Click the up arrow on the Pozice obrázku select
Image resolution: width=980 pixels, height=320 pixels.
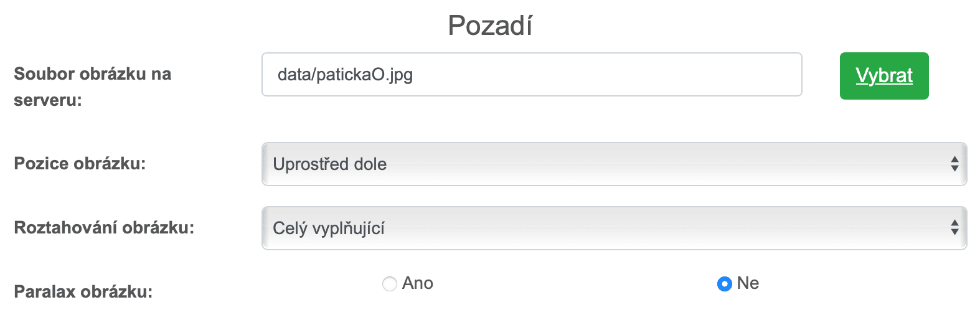pyautogui.click(x=954, y=159)
